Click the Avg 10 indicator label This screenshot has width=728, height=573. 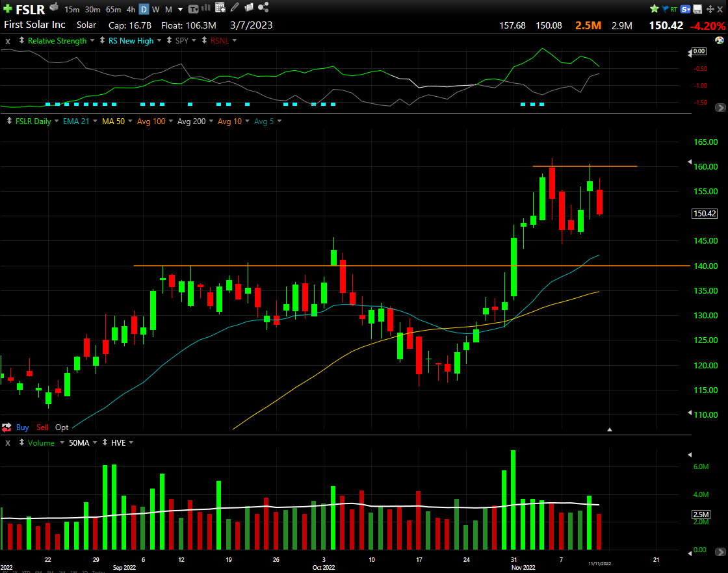(229, 121)
